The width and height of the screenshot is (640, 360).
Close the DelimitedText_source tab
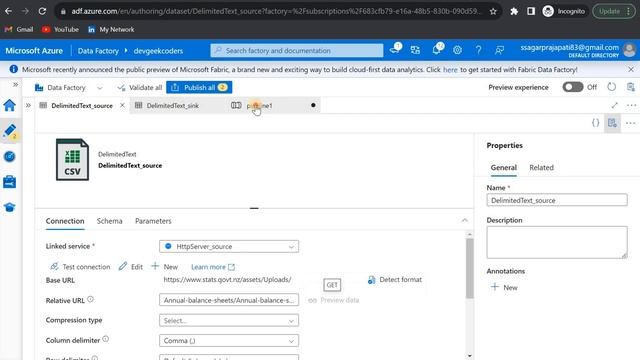[122, 105]
